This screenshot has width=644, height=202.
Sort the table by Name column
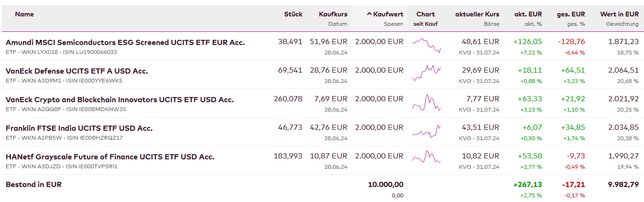point(24,15)
